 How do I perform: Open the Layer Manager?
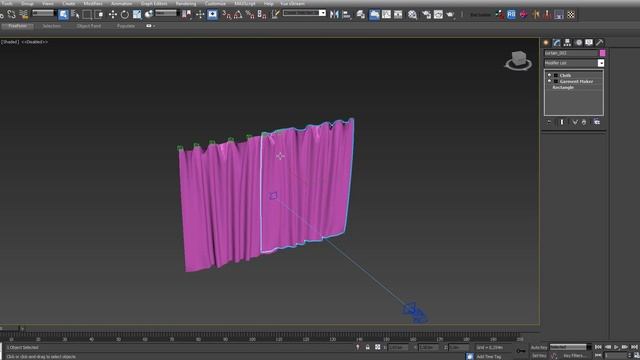point(361,15)
